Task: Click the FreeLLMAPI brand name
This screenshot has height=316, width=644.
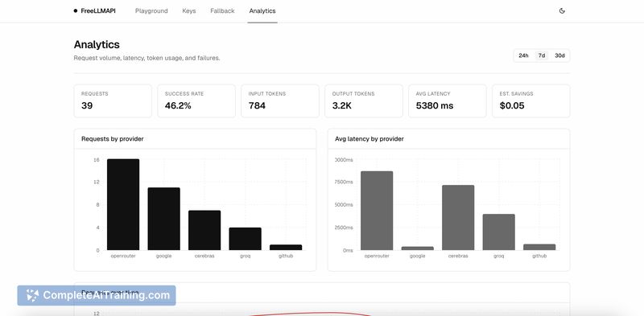Action: (x=98, y=11)
